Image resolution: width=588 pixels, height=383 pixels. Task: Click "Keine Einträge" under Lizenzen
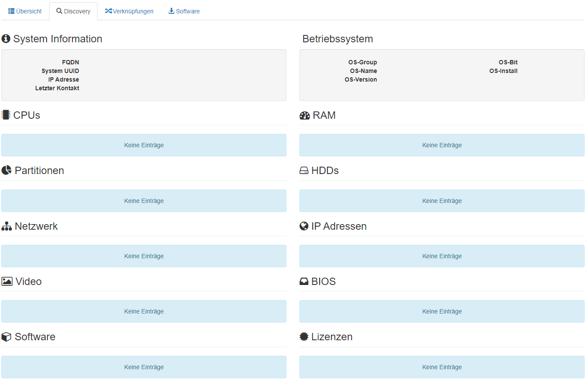(442, 367)
